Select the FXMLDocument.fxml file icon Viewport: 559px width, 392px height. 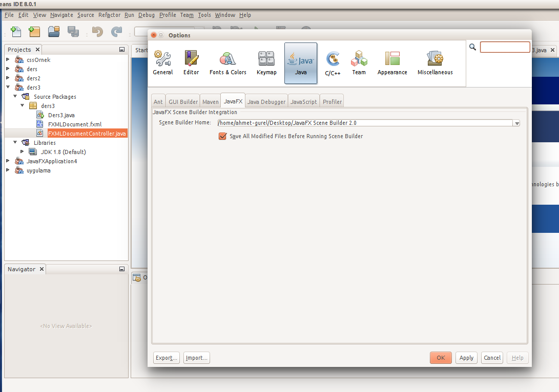40,124
